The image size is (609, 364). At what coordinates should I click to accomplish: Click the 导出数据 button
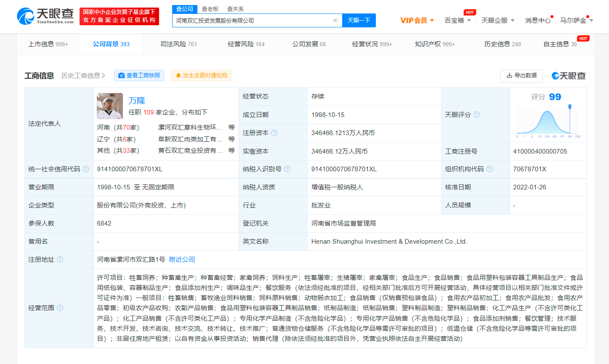click(x=521, y=76)
